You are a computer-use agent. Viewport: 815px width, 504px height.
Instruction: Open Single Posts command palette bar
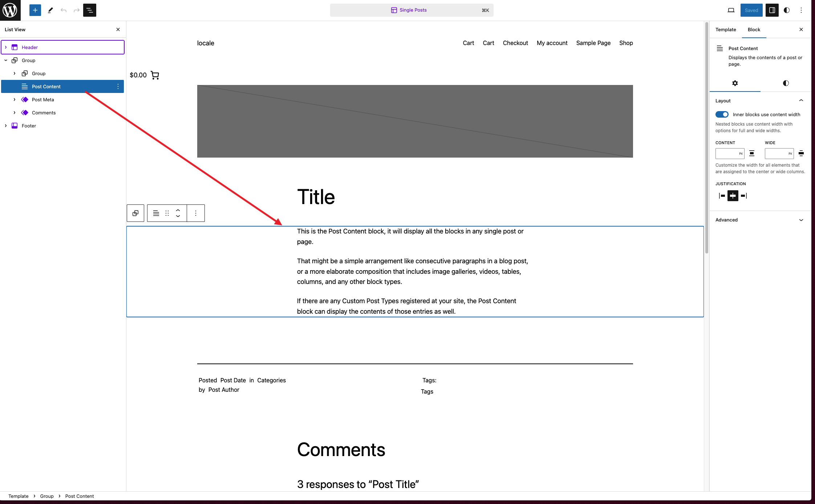(412, 10)
